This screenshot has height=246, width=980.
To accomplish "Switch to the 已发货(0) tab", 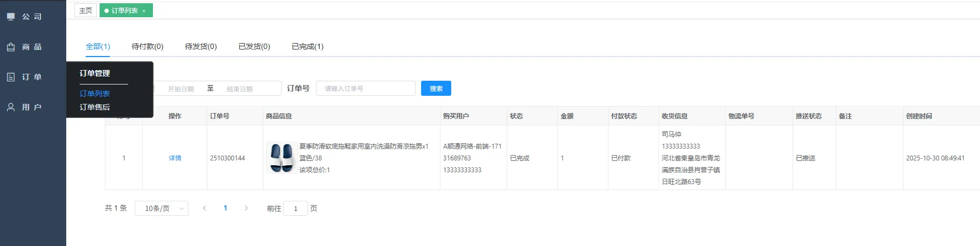I will pyautogui.click(x=254, y=46).
